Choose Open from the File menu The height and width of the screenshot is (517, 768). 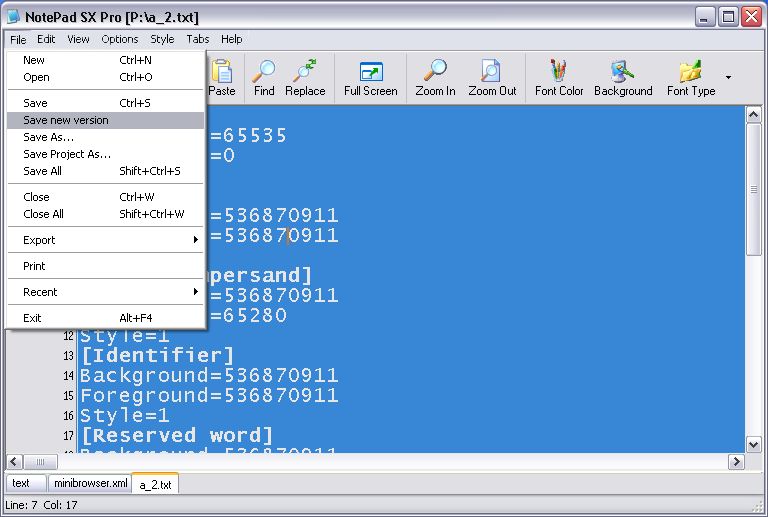click(x=105, y=77)
